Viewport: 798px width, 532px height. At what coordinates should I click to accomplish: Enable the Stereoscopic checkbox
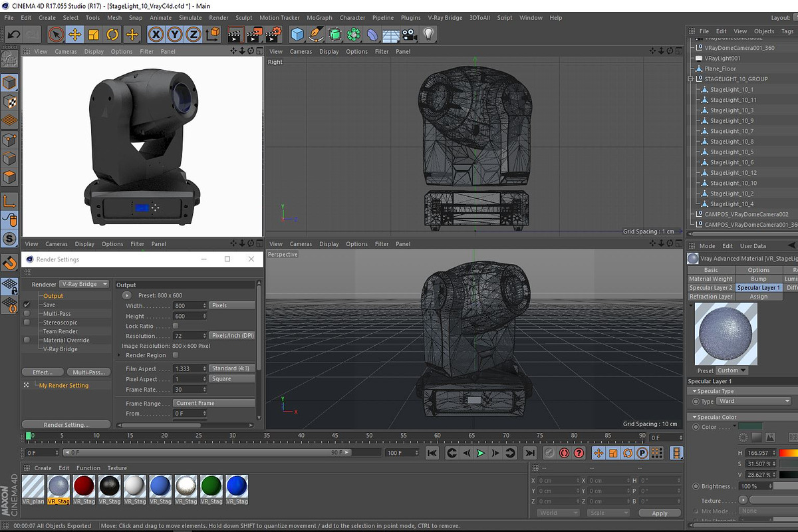[27, 323]
